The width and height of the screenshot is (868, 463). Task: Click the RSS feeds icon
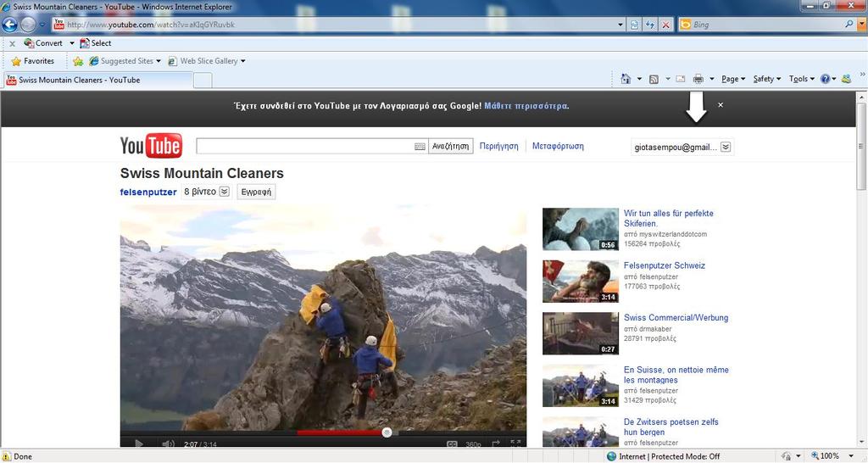[x=654, y=79]
